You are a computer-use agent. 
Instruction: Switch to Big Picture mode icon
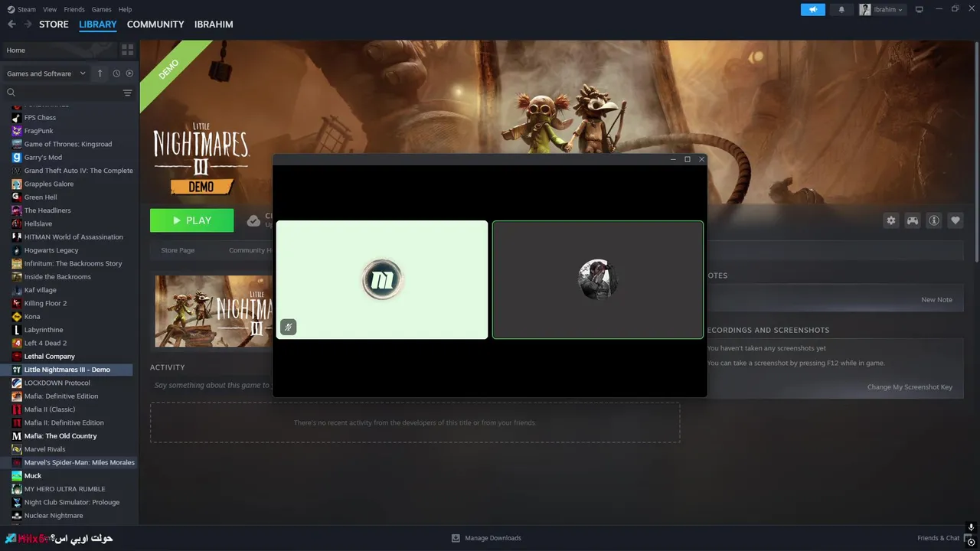(920, 9)
